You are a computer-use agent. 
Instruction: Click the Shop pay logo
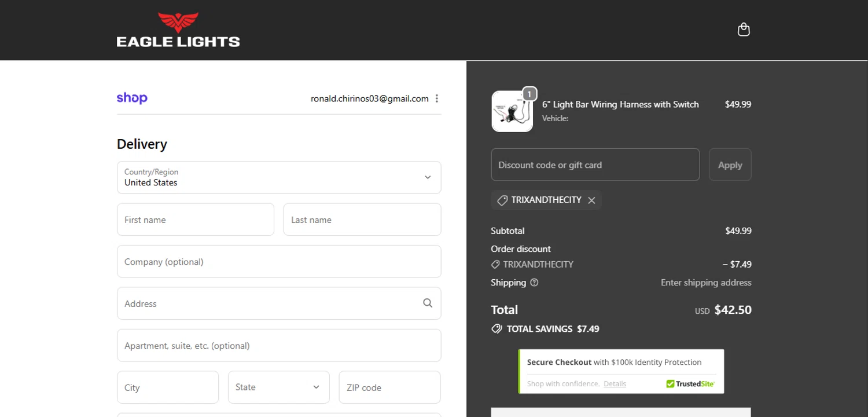(132, 98)
